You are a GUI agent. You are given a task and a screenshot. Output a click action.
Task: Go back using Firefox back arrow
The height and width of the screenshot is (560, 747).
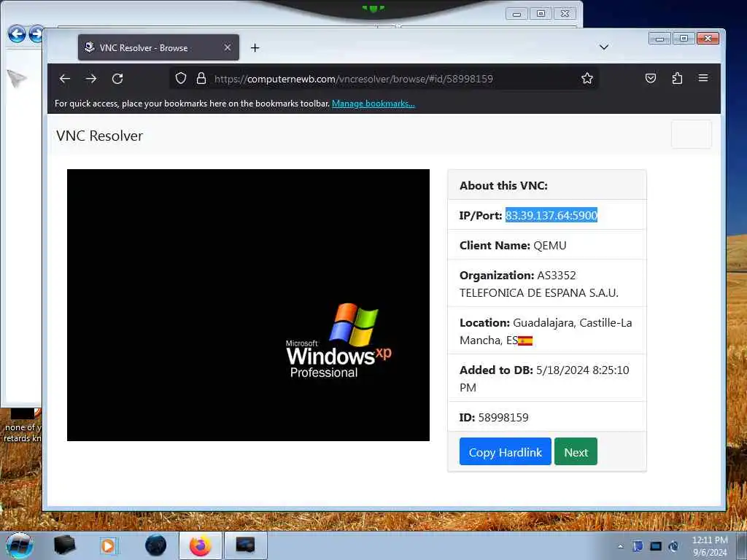click(65, 79)
